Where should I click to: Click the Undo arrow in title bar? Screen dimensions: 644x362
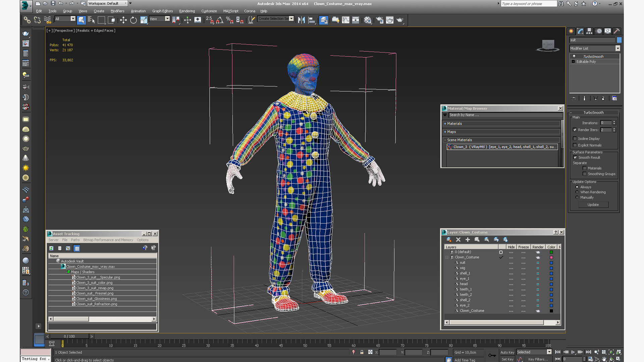click(x=60, y=3)
